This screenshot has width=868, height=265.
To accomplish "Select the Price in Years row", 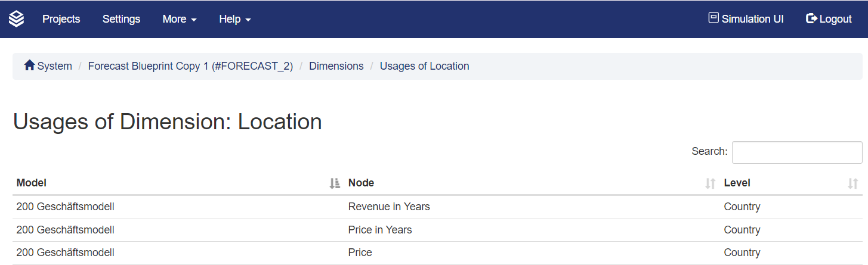I will coord(380,230).
